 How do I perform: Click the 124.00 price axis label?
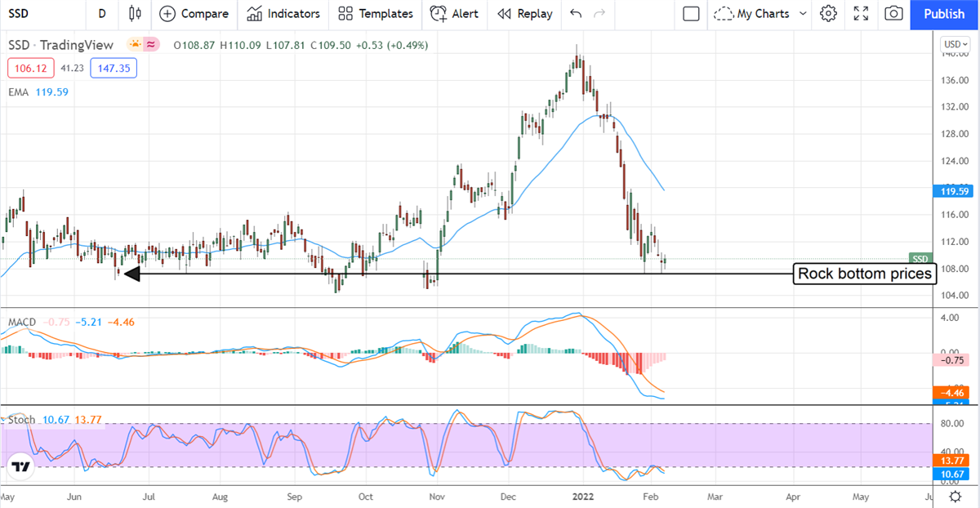coord(954,161)
